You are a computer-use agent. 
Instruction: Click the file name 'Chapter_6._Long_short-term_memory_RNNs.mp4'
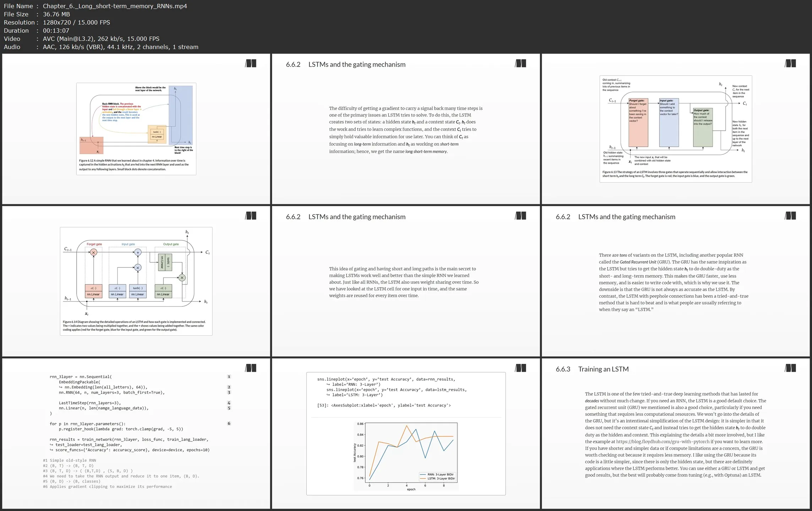(115, 6)
